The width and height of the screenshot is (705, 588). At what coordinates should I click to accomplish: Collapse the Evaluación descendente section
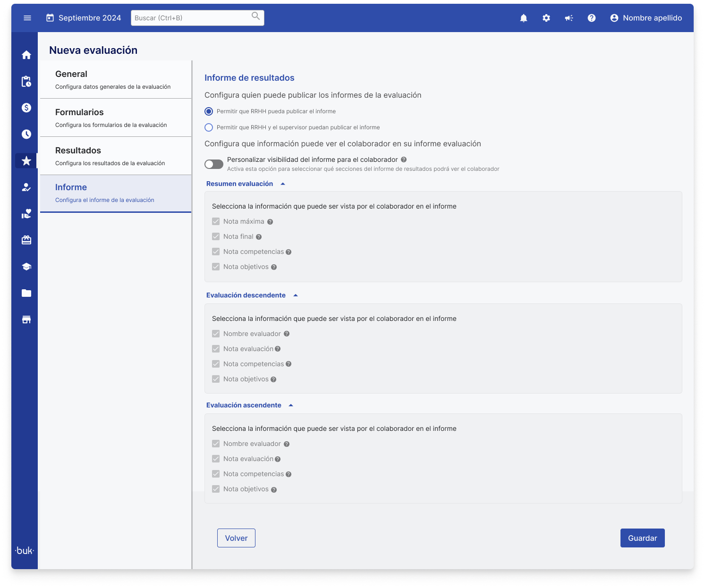coord(296,295)
